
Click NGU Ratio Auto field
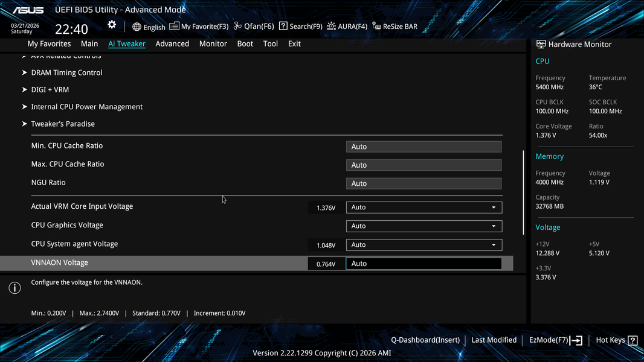pyautogui.click(x=424, y=183)
